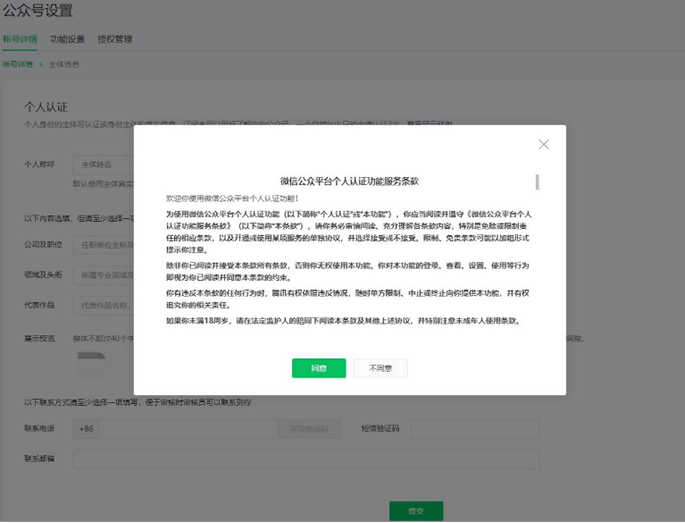This screenshot has height=523, width=685.
Task: Click the 不同意 button
Action: pyautogui.click(x=381, y=368)
